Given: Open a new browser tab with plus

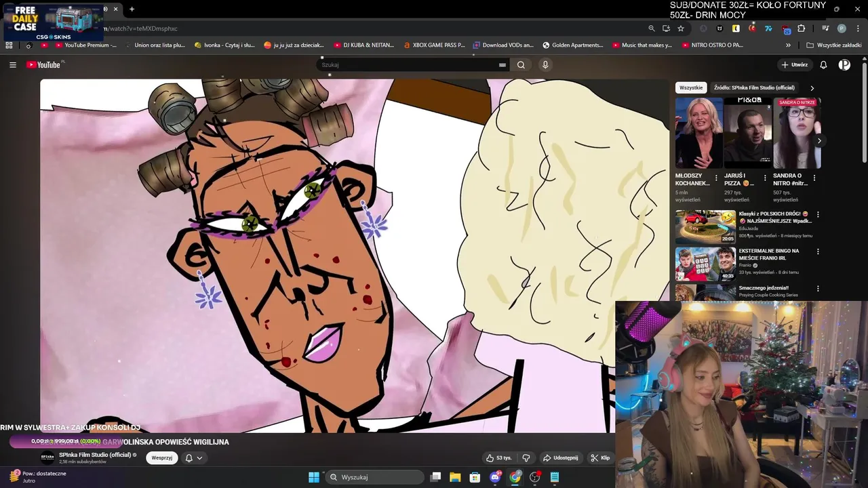Looking at the screenshot, I should coord(132,9).
